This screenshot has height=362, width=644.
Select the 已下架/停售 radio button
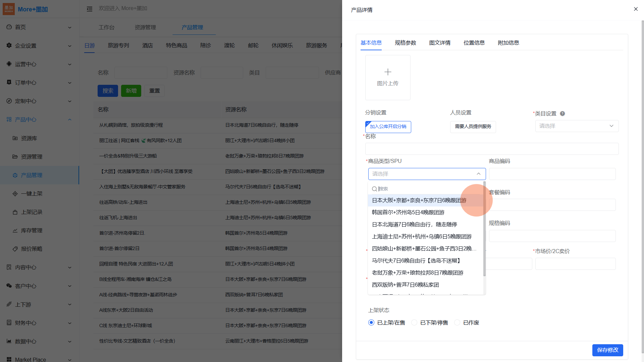point(414,322)
